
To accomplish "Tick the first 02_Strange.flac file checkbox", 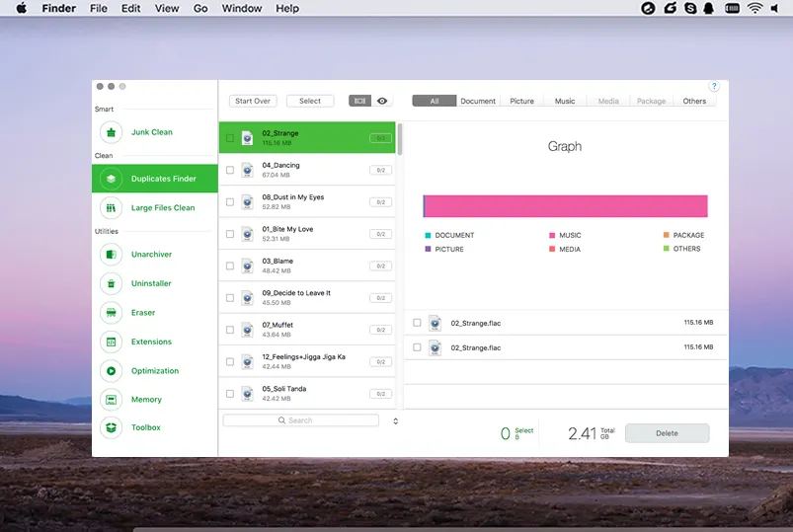I will point(417,323).
